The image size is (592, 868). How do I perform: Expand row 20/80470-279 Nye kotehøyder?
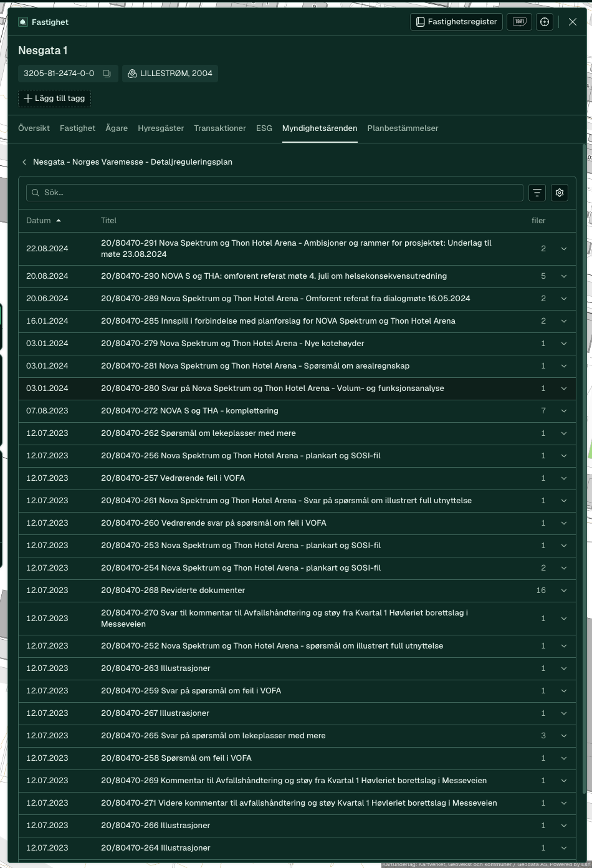click(564, 344)
